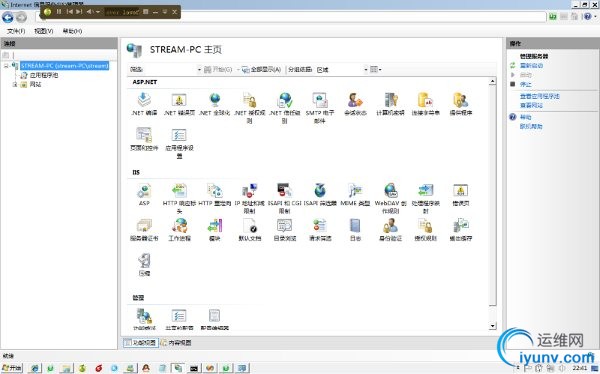Open the help dropdown arrow at top right
The height and width of the screenshot is (374, 600).
tap(595, 17)
